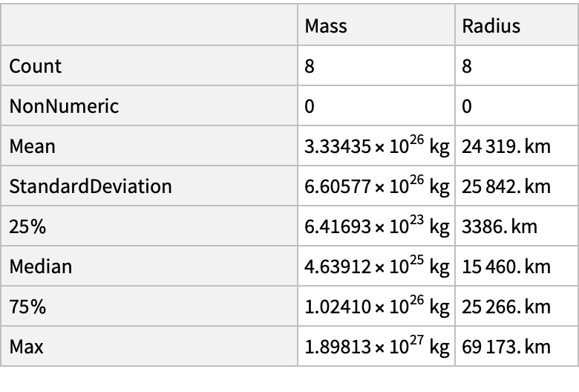
Task: Click the Median Mass value cell
Action: pos(377,266)
